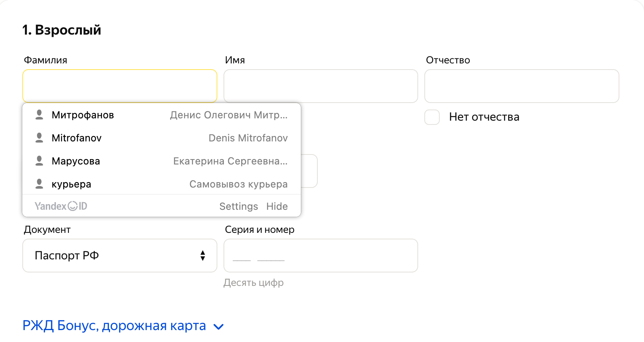Hide the Yandex ID autofill popup
Screen dimensions: 644x342
pos(277,206)
